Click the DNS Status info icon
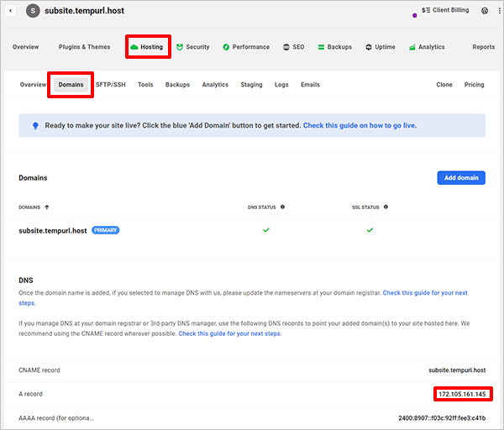Viewport: 504px width, 430px height. [x=282, y=207]
